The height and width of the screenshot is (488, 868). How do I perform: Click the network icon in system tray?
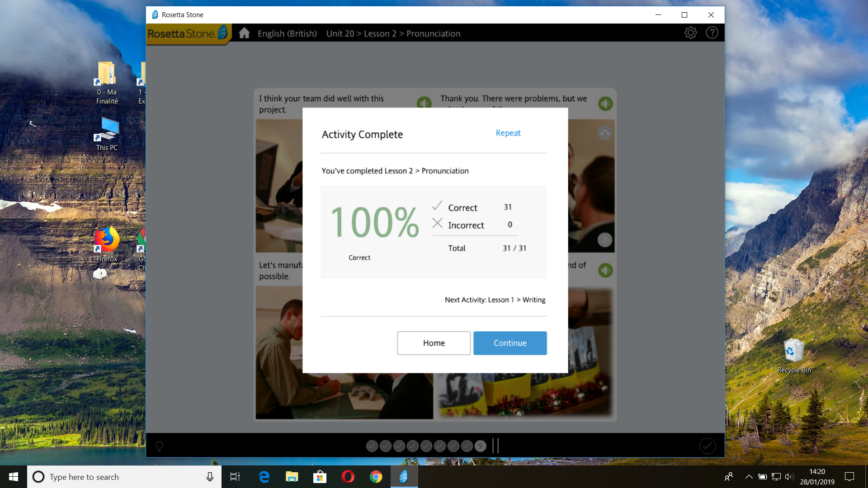click(776, 477)
